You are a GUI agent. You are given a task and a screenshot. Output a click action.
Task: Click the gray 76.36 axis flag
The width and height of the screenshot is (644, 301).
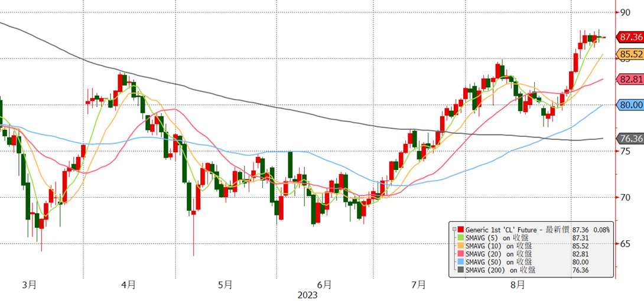click(630, 139)
